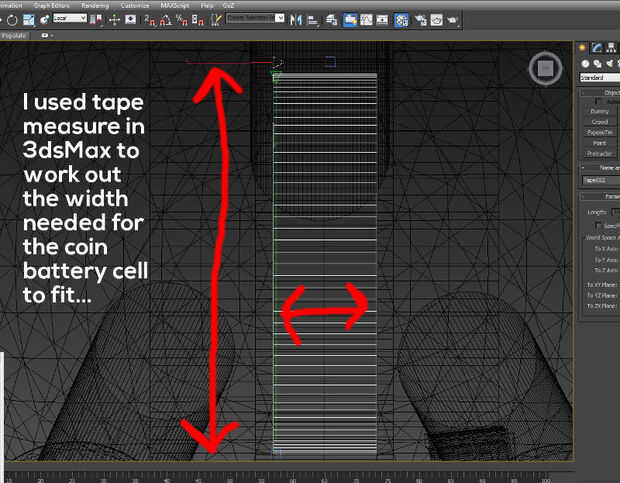Viewport: 620px width, 483px height.
Task: Click the Protractor helper button
Action: coord(599,153)
